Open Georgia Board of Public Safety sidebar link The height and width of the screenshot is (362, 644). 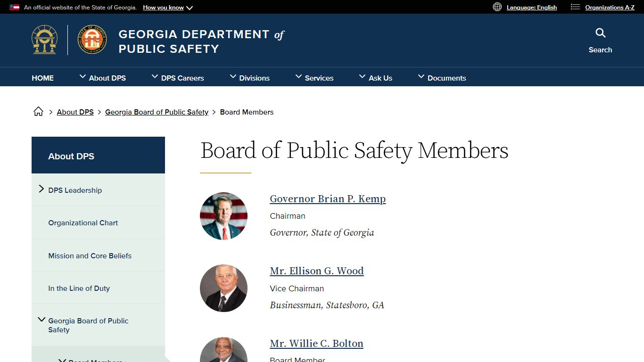coord(88,325)
